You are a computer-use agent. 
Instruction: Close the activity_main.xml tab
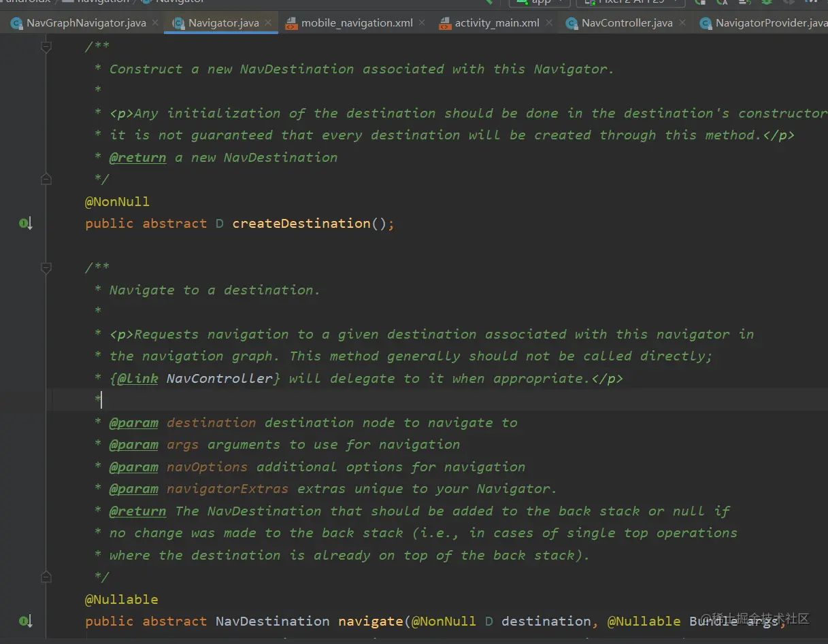pos(548,22)
